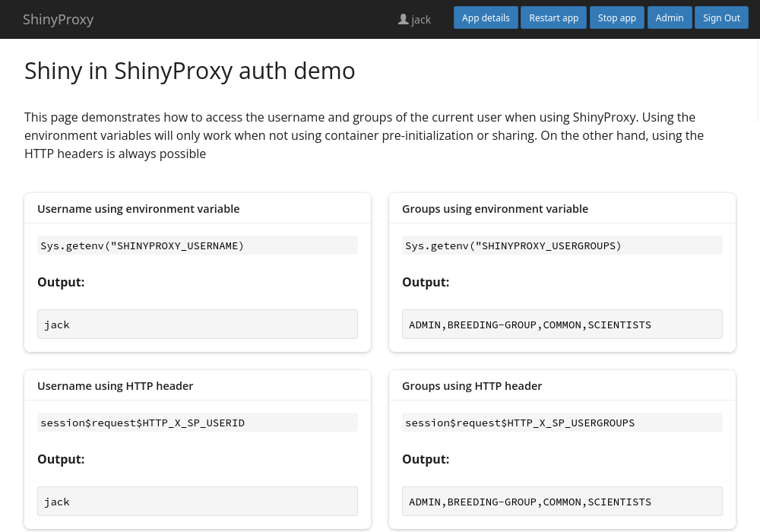
Task: Click groups output under Groups using environment variable
Action: (562, 325)
